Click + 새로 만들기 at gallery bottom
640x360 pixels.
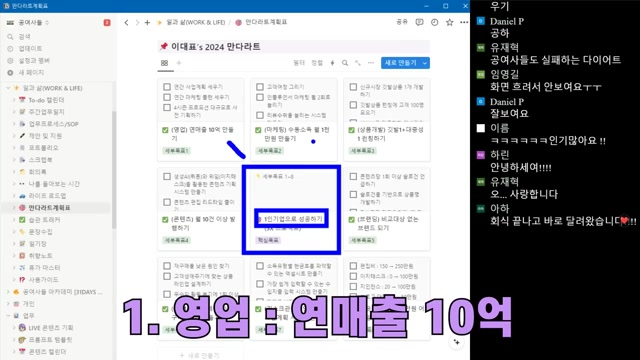[200, 356]
